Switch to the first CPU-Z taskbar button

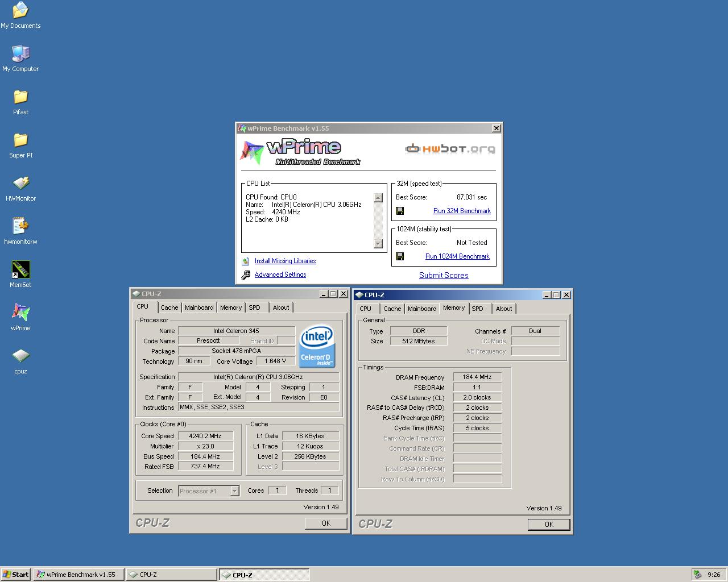pyautogui.click(x=171, y=575)
